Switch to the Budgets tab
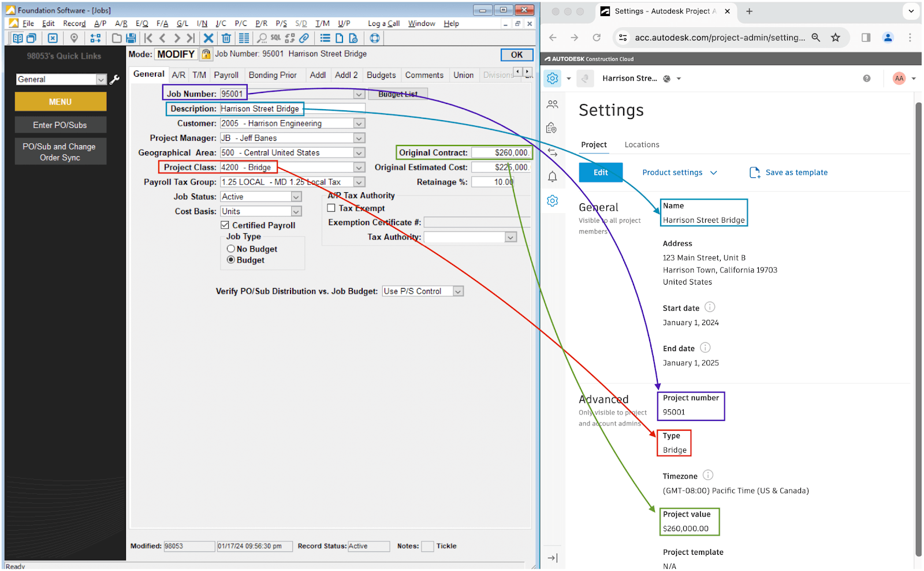924x571 pixels. [x=381, y=75]
